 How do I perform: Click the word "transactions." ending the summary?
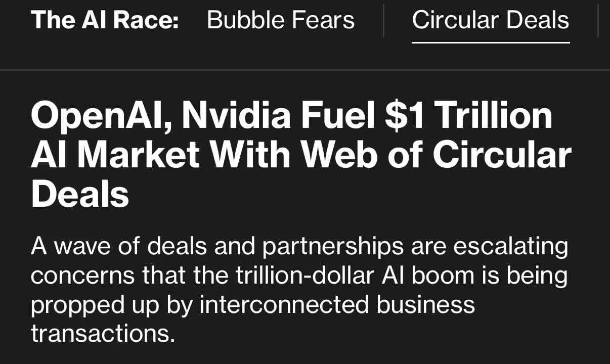[103, 334]
